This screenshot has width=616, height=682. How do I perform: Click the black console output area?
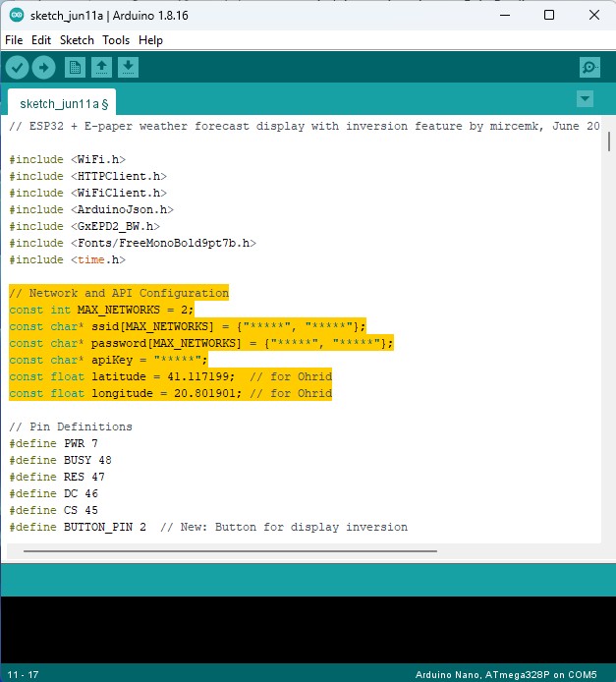coord(308,629)
